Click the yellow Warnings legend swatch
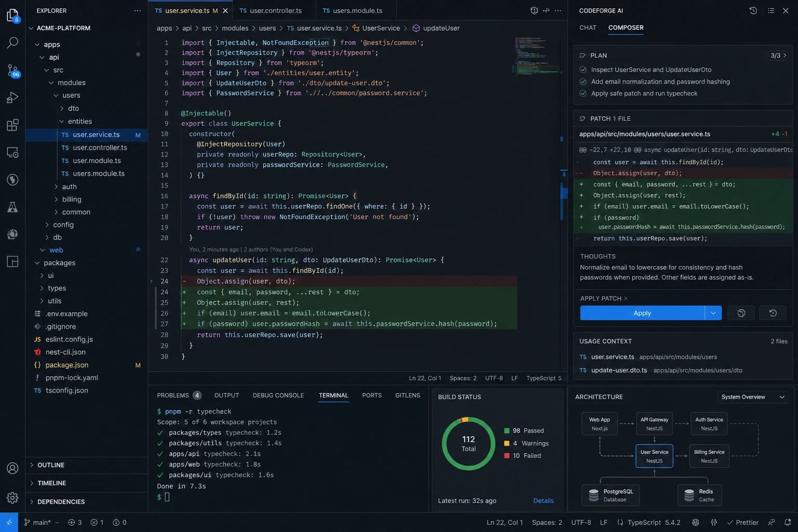Screen dimensions: 798x532 pos(507,443)
